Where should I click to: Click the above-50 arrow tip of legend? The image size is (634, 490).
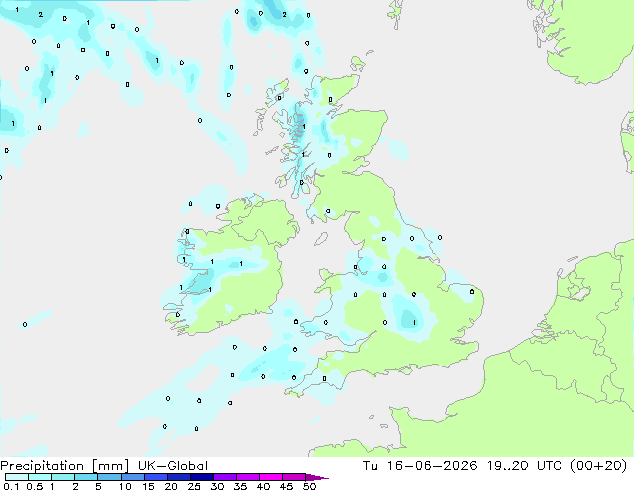(x=317, y=477)
